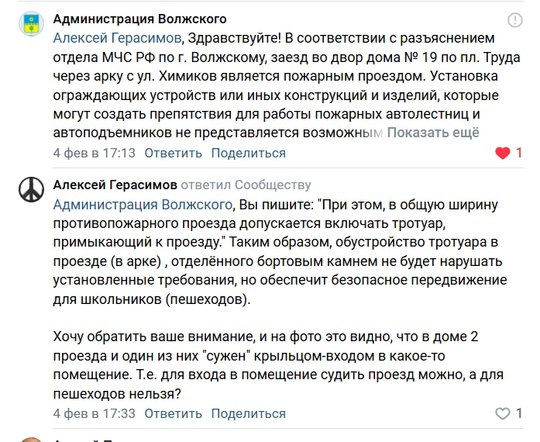This screenshot has width=540, height=442.
Task: View likes count on 17:33 comment
Action: coord(519,413)
